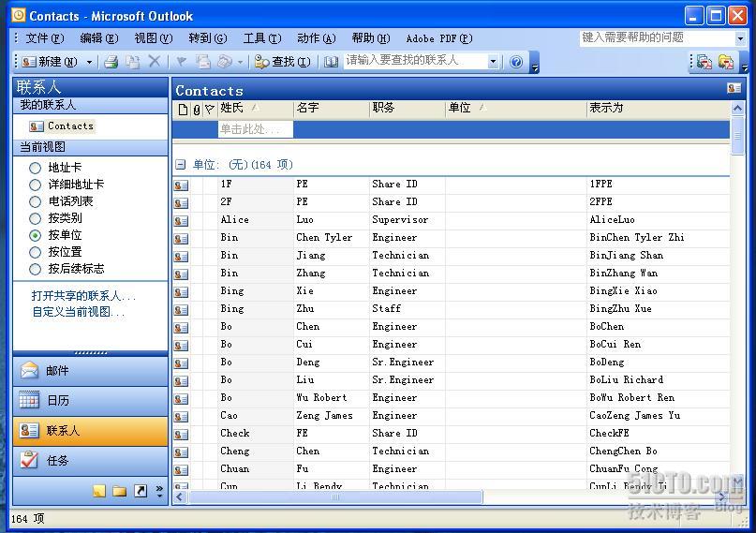This screenshot has height=533, width=756.
Task: Collapse the 单位: (无) group
Action: pyautogui.click(x=180, y=165)
